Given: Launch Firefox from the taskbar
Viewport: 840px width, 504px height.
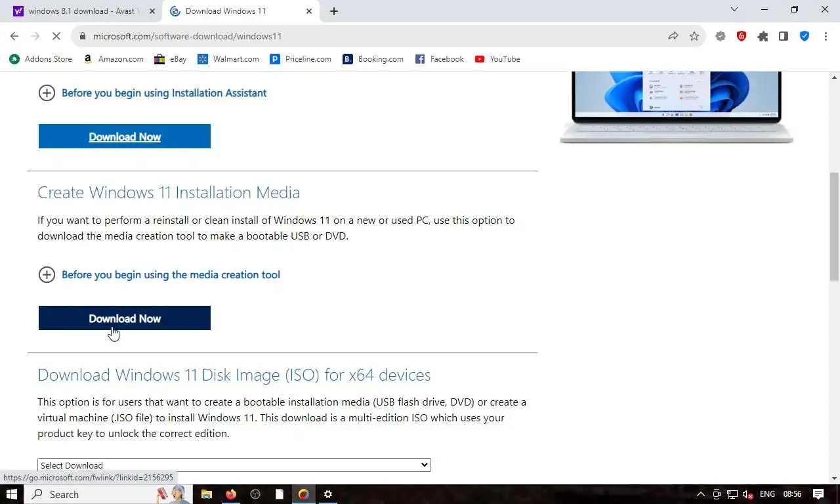Looking at the screenshot, I should pyautogui.click(x=231, y=494).
